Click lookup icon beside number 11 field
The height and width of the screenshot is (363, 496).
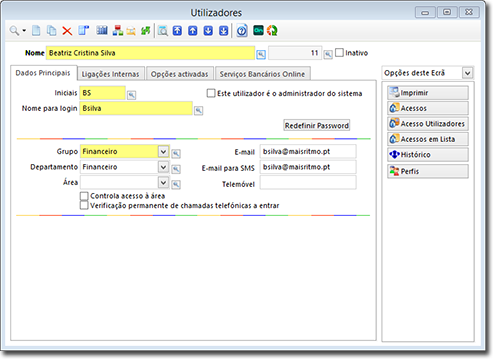click(x=328, y=55)
